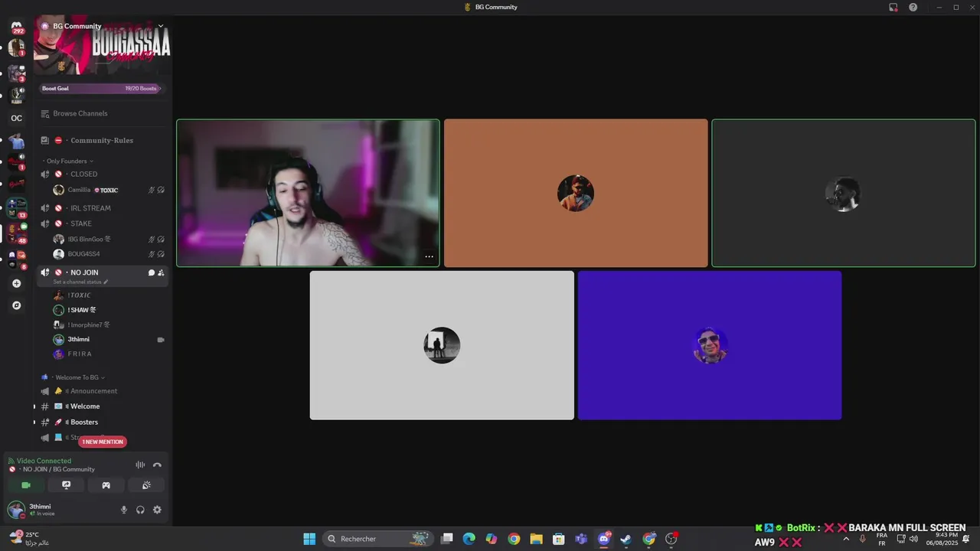
Task: Jump to 1 NEW MENTION
Action: pyautogui.click(x=103, y=442)
